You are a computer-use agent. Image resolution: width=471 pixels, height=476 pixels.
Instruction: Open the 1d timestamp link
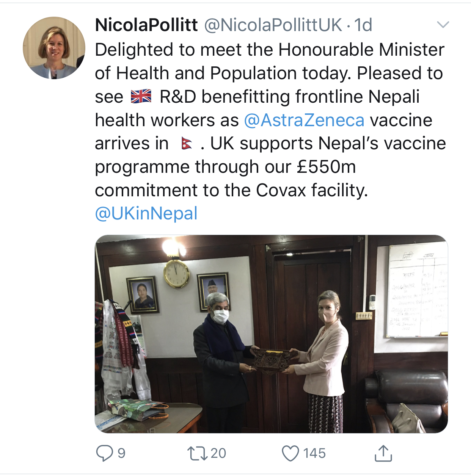pyautogui.click(x=363, y=25)
